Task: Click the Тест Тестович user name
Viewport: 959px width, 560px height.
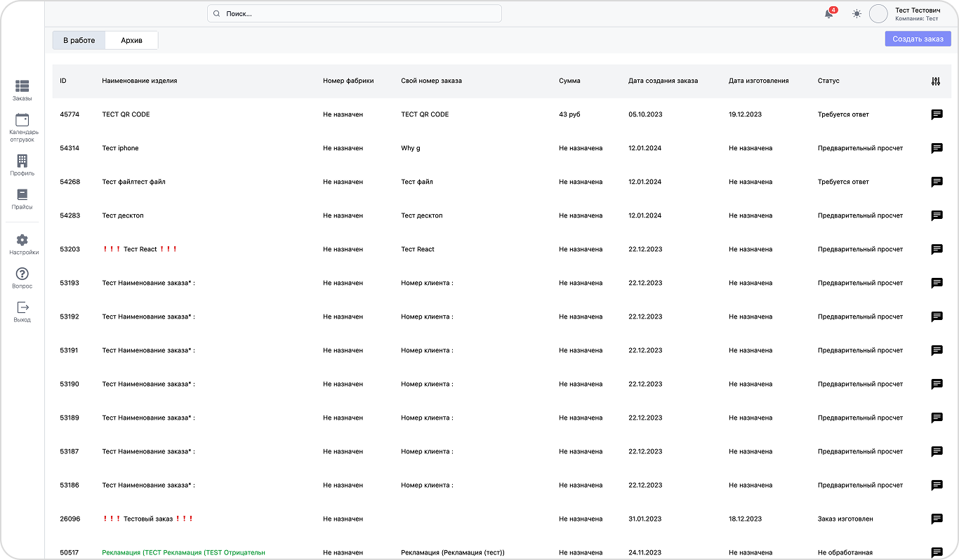Action: (918, 11)
